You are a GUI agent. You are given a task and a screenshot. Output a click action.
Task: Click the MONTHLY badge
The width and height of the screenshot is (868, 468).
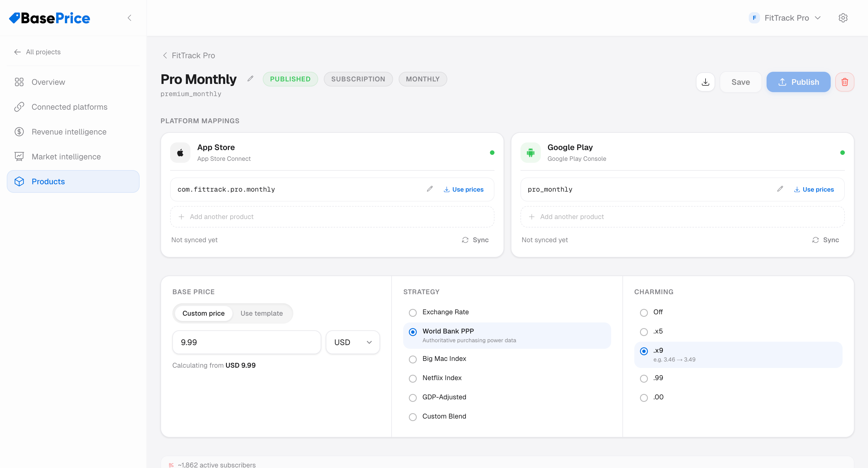tap(422, 79)
